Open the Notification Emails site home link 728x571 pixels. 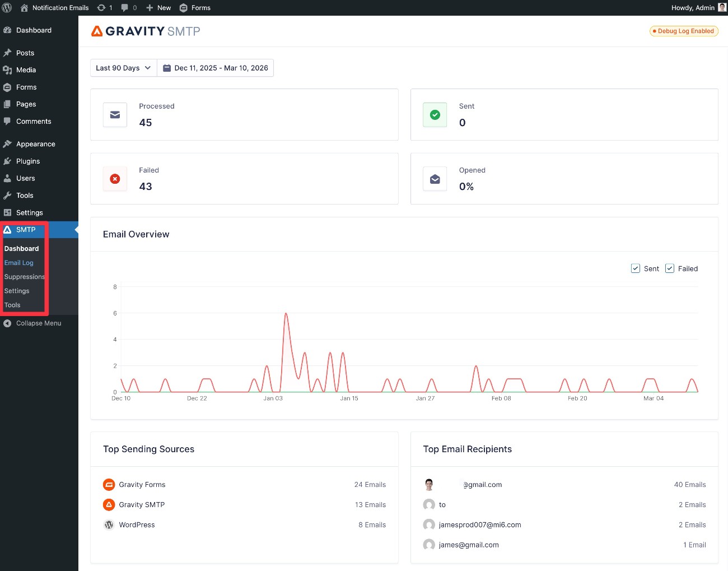[x=54, y=8]
